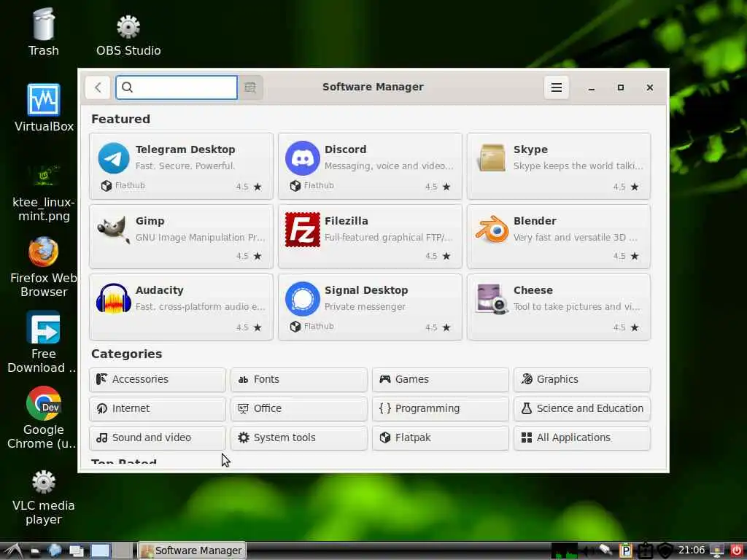Screen dimensions: 747x560
Task: Open the Cheese webcam icon
Action: [492, 298]
